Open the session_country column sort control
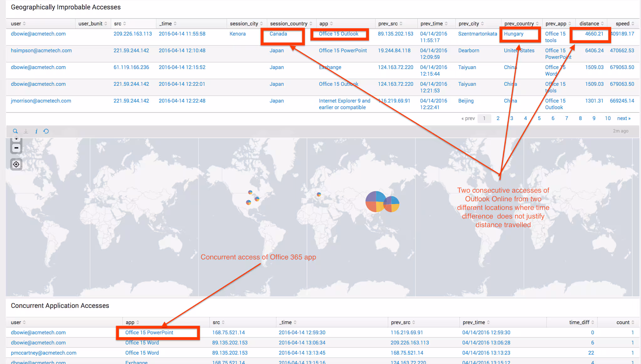 [x=311, y=23]
